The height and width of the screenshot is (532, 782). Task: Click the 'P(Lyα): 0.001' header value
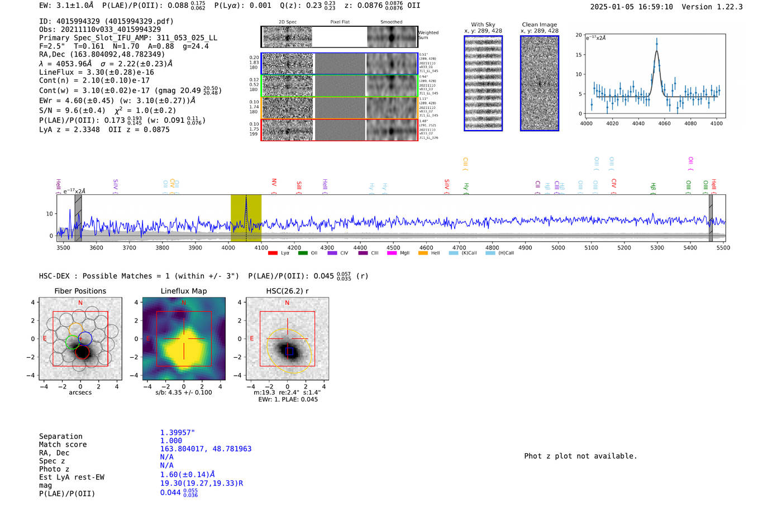coord(242,6)
